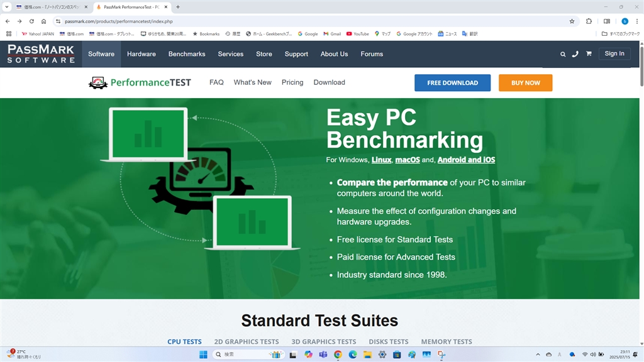Open the Download link
Image resolution: width=644 pixels, height=362 pixels.
pyautogui.click(x=330, y=82)
